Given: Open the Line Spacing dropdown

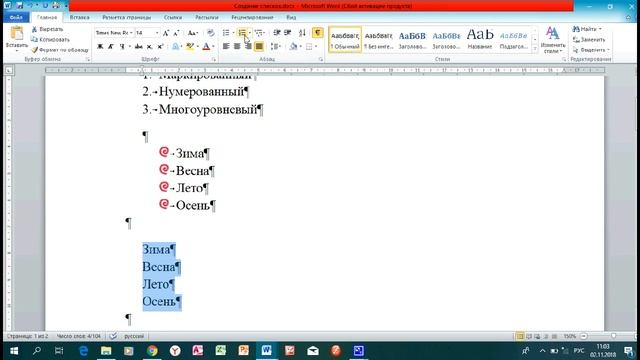Looking at the screenshot, I should (x=276, y=47).
